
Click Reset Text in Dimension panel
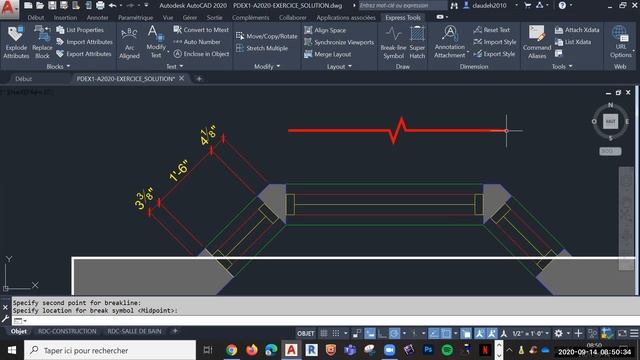pyautogui.click(x=491, y=30)
